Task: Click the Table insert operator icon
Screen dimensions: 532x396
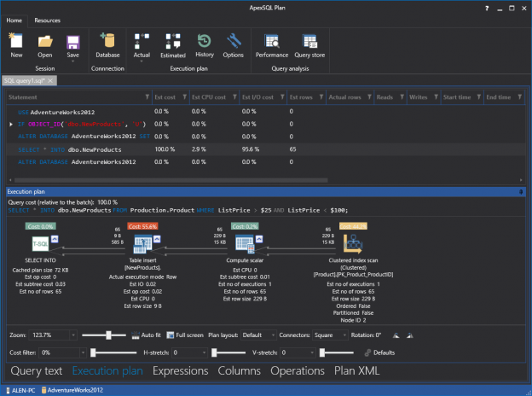Action: (143, 244)
